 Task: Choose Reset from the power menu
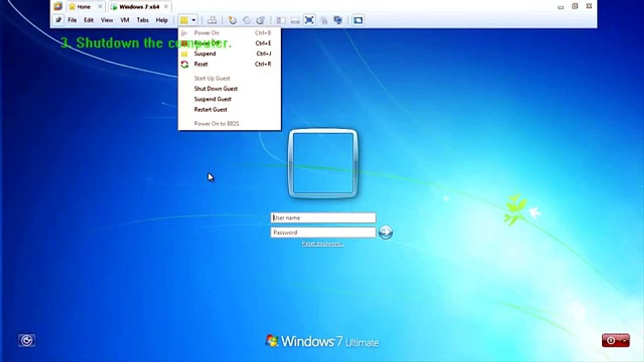(x=229, y=64)
